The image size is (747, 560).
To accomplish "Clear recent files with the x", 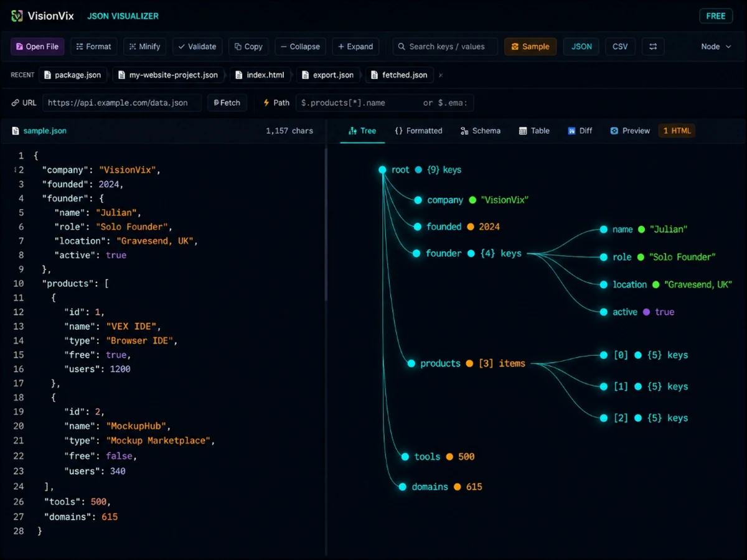I will click(x=441, y=75).
